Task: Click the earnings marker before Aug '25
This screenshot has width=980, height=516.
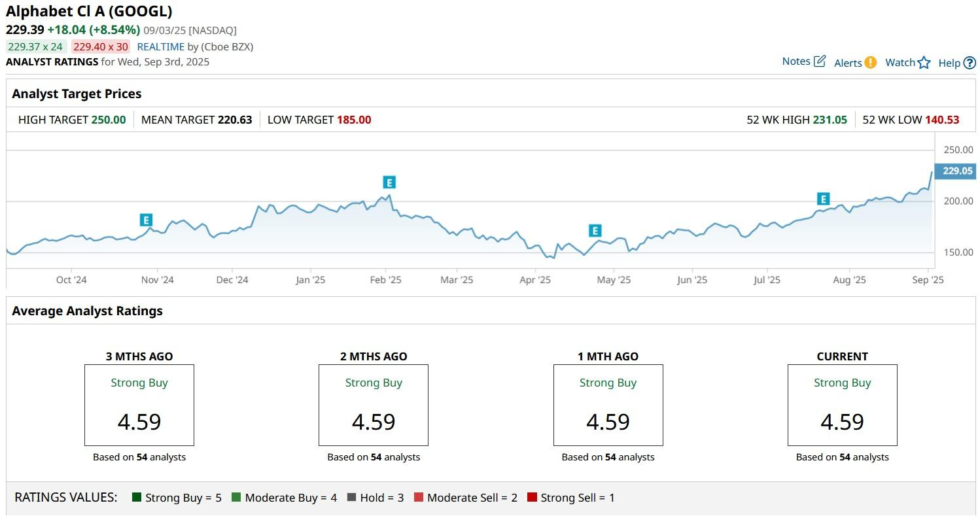Action: 823,199
